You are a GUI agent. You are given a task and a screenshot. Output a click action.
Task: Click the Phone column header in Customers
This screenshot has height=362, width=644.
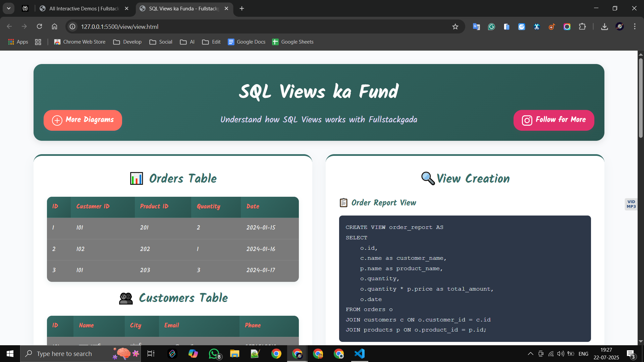269,326
